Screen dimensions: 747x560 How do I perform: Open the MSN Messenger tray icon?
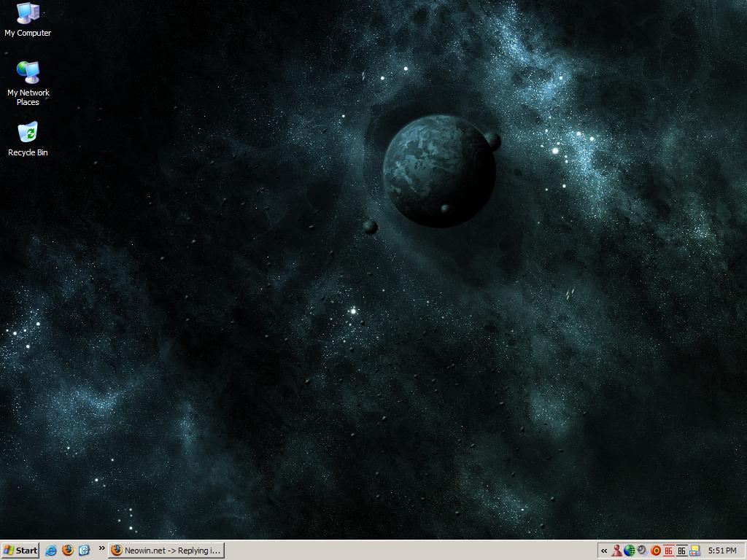616,551
